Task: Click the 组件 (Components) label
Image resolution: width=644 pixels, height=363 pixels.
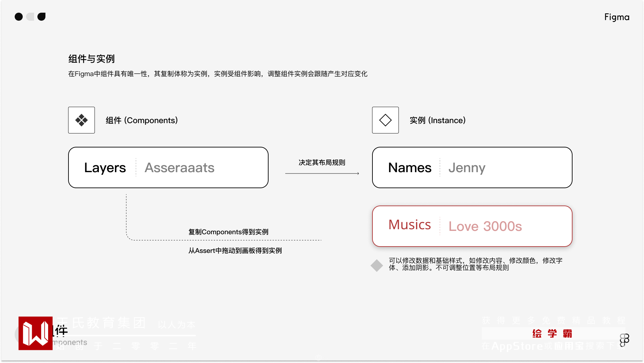Action: 142,120
